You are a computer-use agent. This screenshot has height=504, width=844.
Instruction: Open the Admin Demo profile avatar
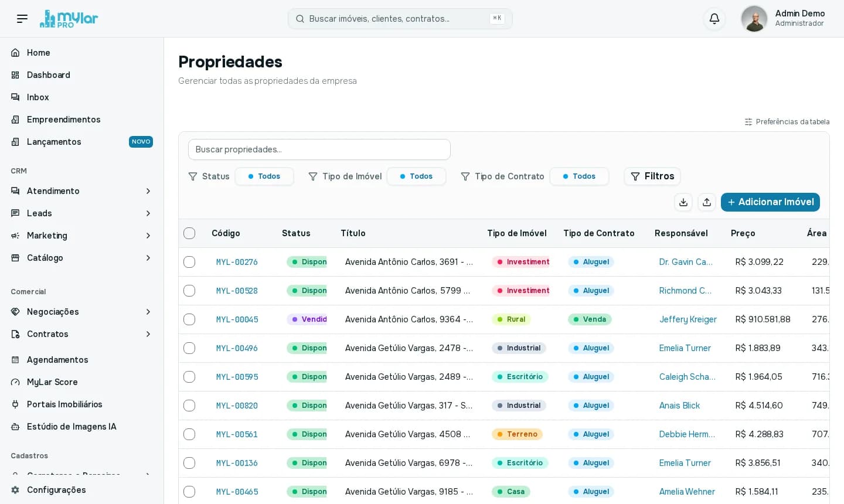pyautogui.click(x=754, y=19)
